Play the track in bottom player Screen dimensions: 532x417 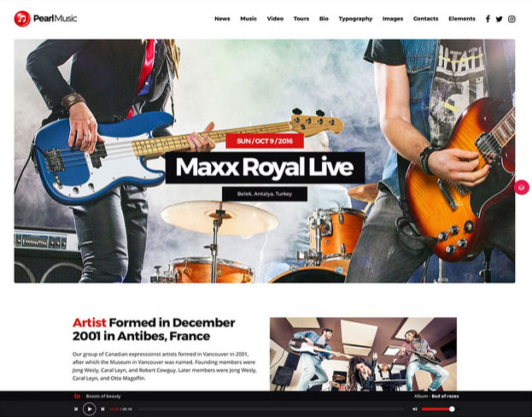pos(89,408)
